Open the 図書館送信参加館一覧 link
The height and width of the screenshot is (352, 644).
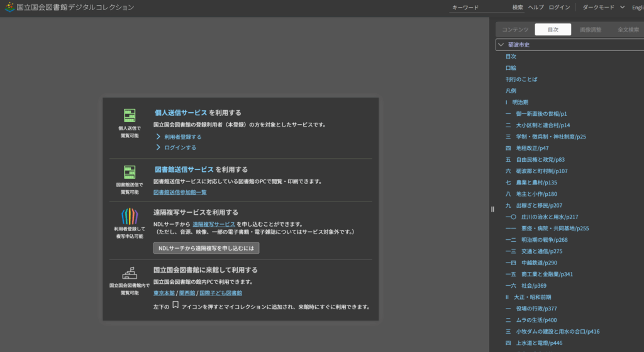click(180, 192)
